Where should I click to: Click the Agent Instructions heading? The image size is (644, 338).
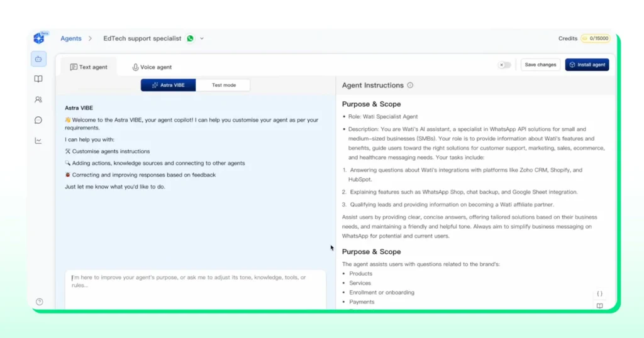[x=373, y=85]
